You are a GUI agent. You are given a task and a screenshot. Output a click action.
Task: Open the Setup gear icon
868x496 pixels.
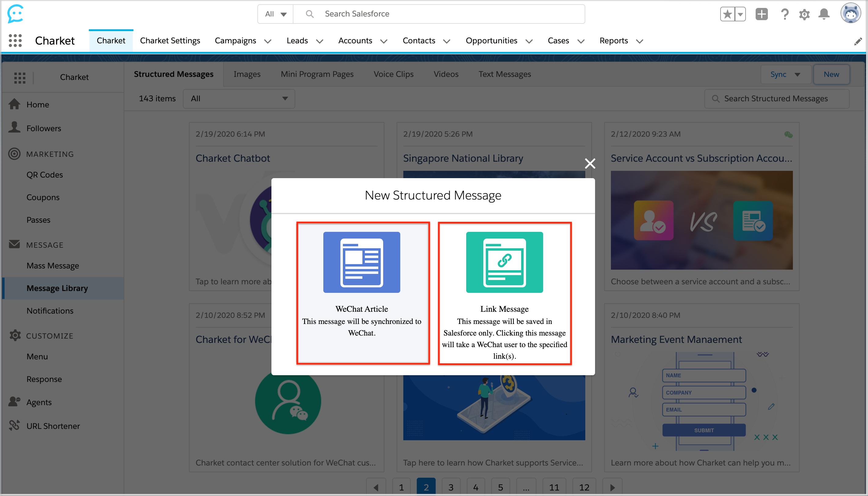pos(804,14)
